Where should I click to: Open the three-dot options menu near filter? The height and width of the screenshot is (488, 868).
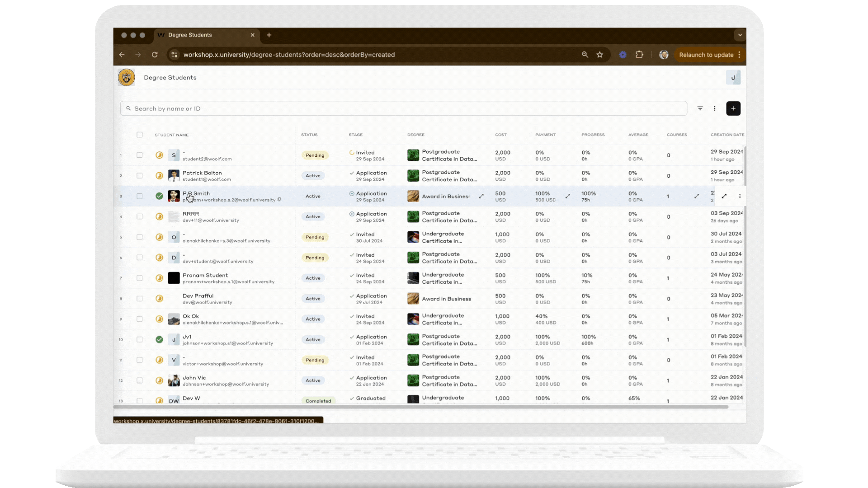tap(714, 108)
